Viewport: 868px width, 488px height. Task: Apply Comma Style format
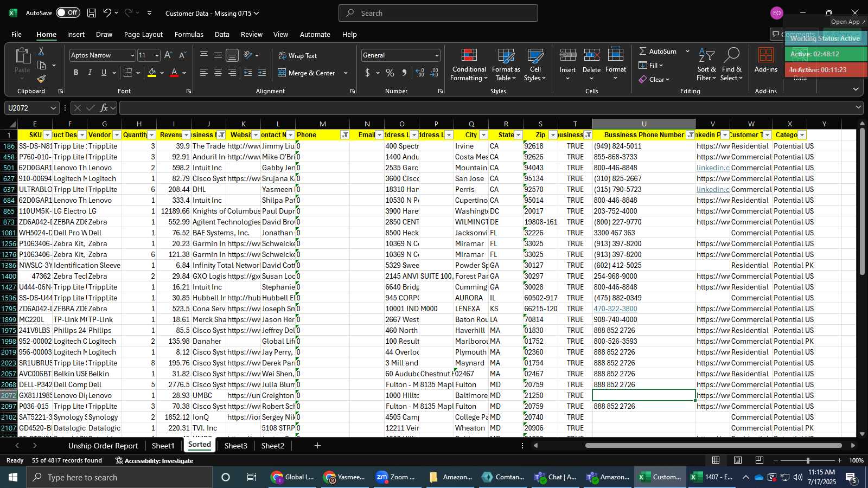[x=404, y=73]
